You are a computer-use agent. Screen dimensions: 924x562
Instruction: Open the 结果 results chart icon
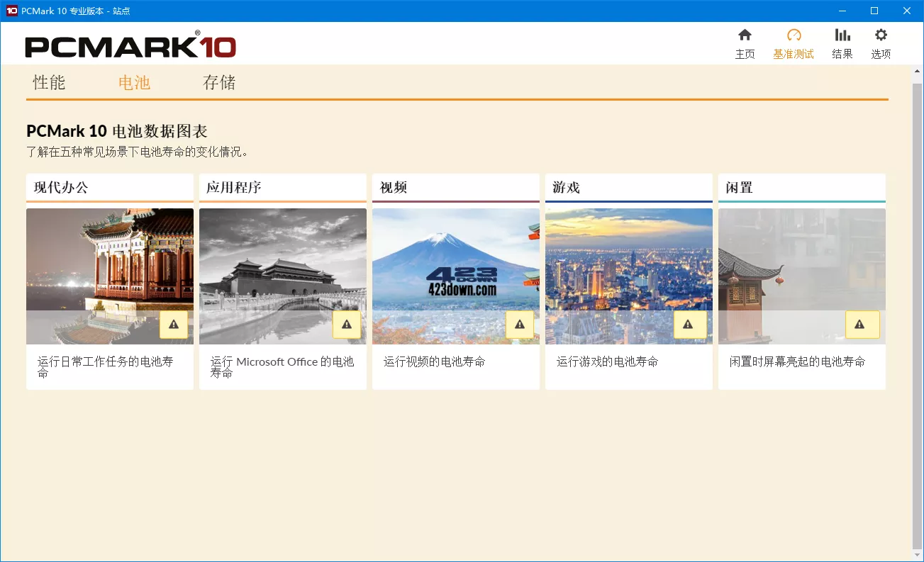[842, 42]
